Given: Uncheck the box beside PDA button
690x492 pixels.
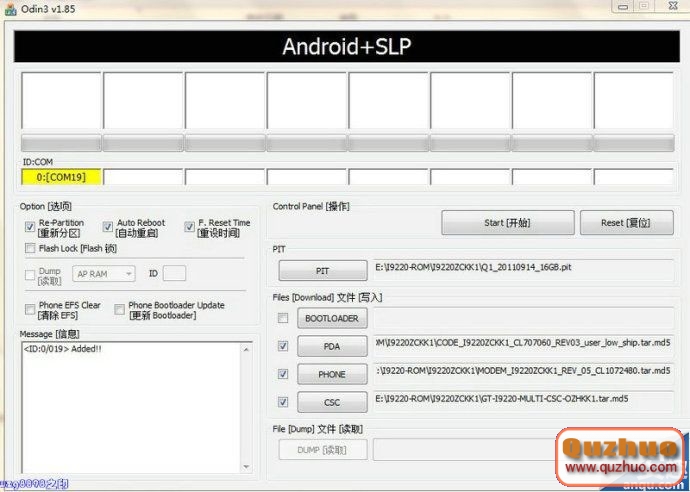Looking at the screenshot, I should click(283, 346).
